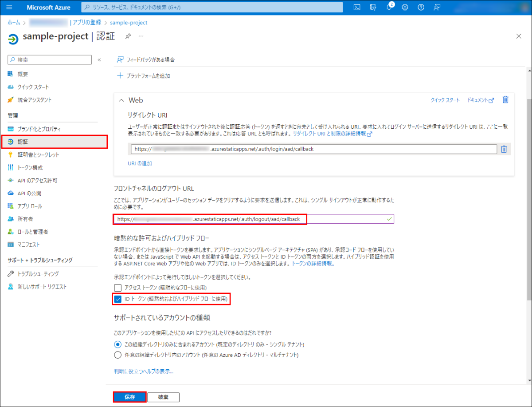Open portal settings gear
This screenshot has width=532, height=407.
point(405,7)
